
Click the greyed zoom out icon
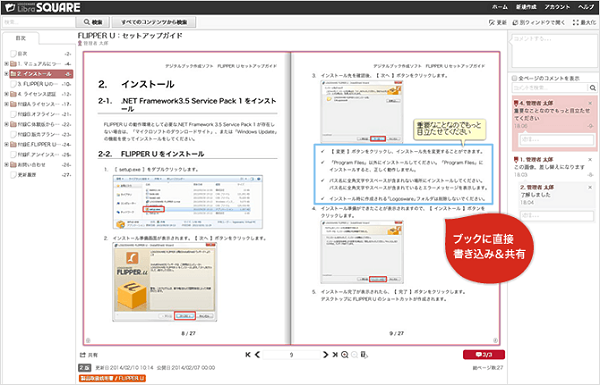354,355
